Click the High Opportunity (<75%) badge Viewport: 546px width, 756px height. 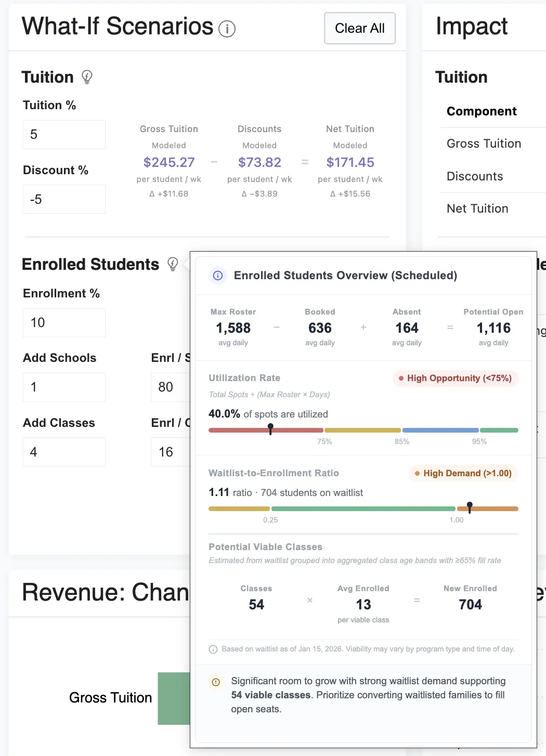(x=455, y=379)
